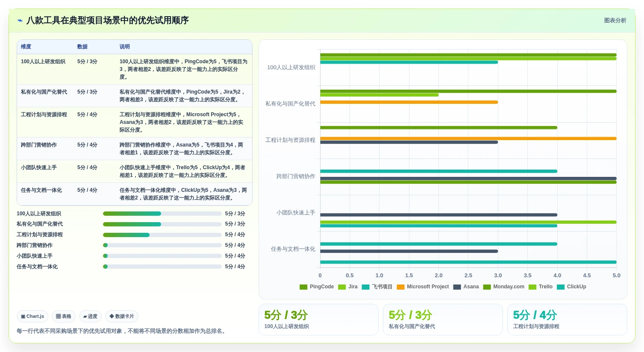Click chart axis label 跨部门营销协作
The image size is (644, 352).
click(x=296, y=176)
